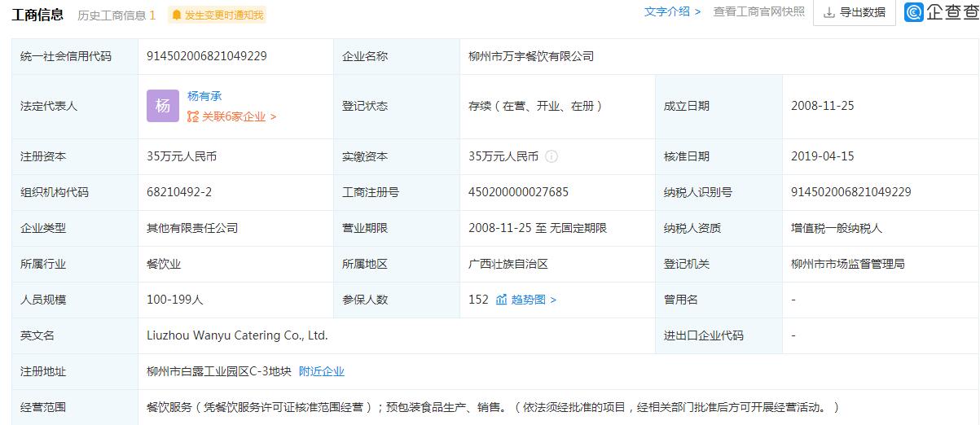
Task: Click the 参保人数 label
Action: coord(365,300)
